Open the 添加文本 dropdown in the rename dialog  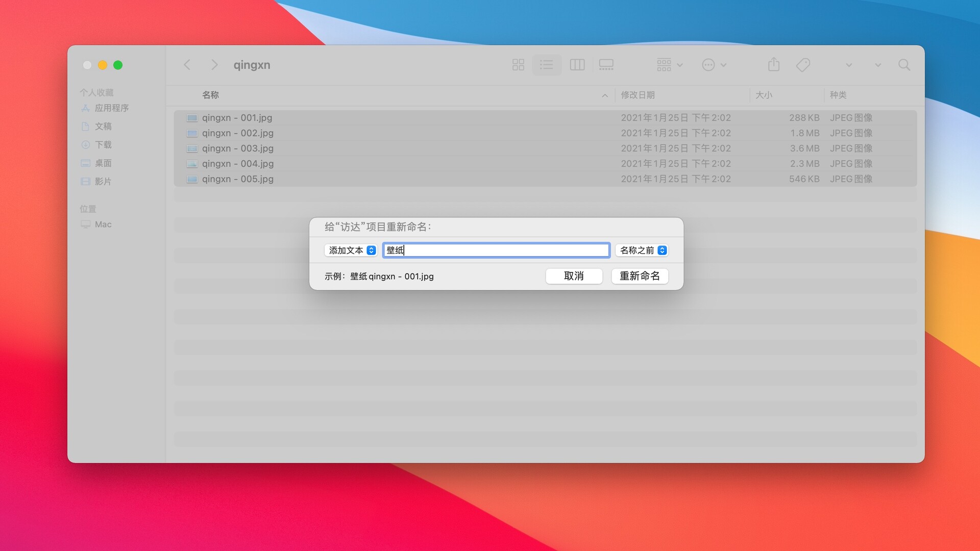[x=351, y=250]
